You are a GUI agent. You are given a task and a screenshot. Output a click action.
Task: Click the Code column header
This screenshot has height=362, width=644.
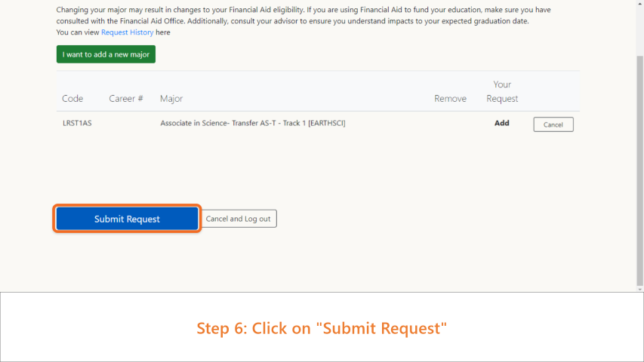pos(72,99)
